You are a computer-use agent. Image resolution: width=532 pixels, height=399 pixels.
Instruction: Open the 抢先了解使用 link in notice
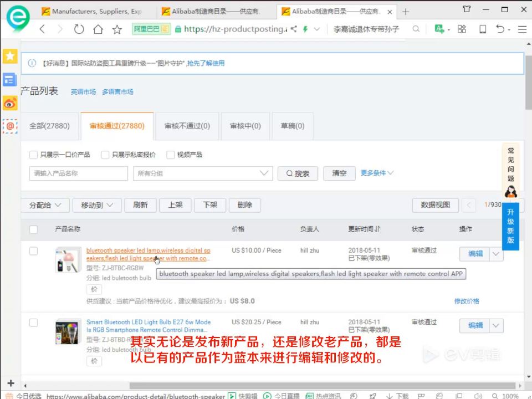206,63
